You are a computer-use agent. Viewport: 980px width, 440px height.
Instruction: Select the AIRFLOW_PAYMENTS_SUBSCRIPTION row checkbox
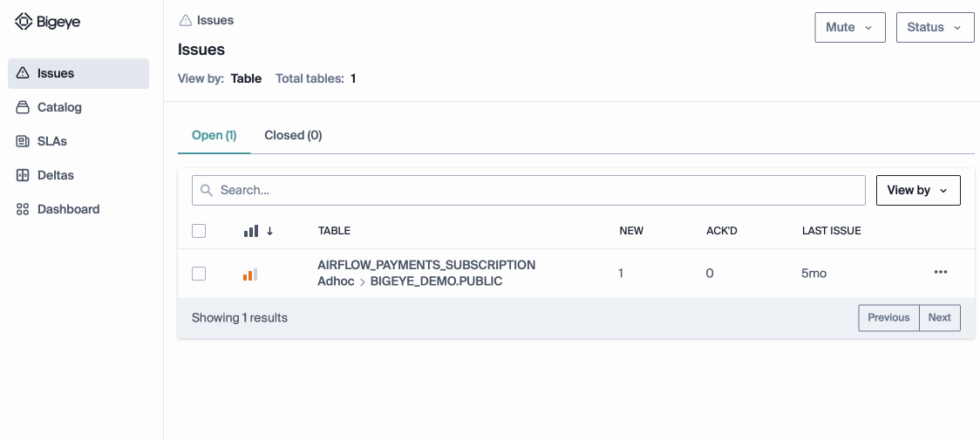tap(199, 274)
